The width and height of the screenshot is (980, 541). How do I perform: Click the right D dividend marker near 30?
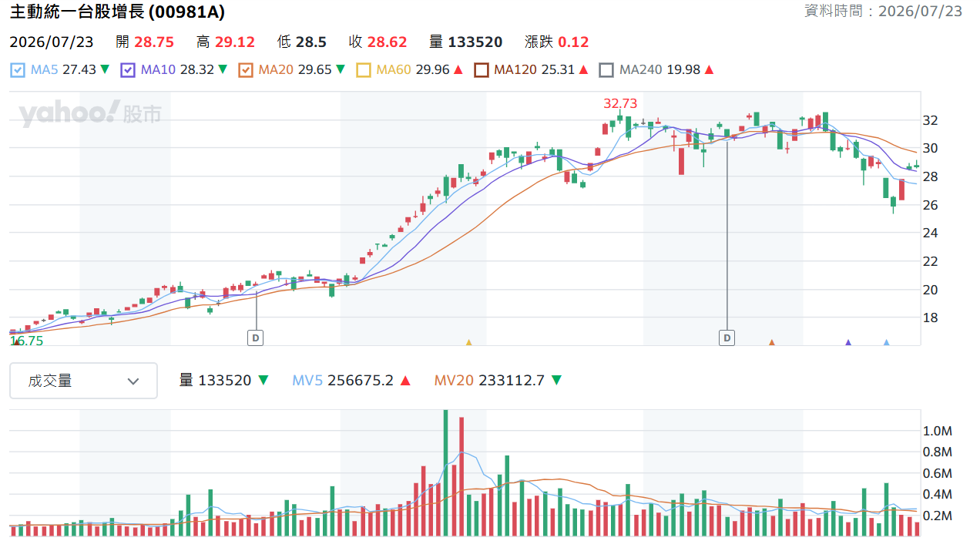pyautogui.click(x=727, y=337)
